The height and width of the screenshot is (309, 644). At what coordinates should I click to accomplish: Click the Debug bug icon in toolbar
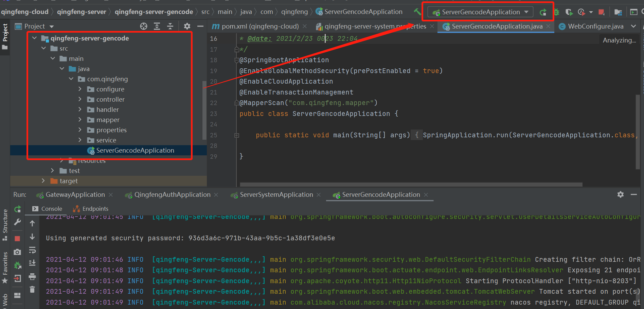pos(557,12)
